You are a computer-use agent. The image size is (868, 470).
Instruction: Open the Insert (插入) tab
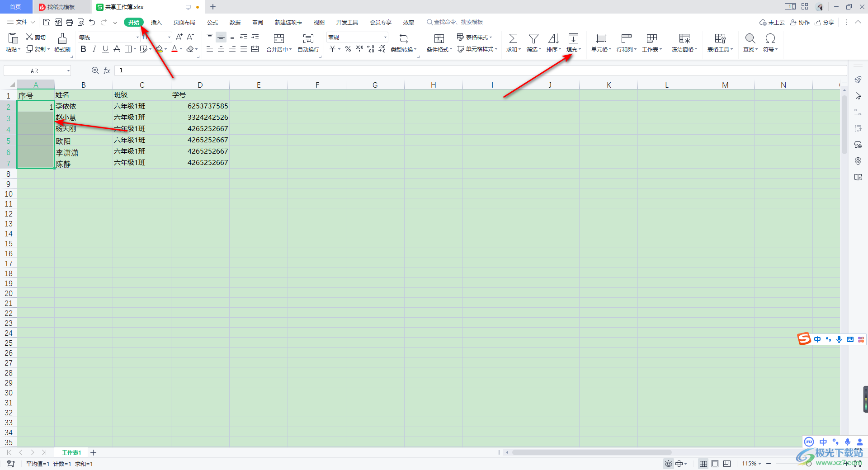click(156, 22)
